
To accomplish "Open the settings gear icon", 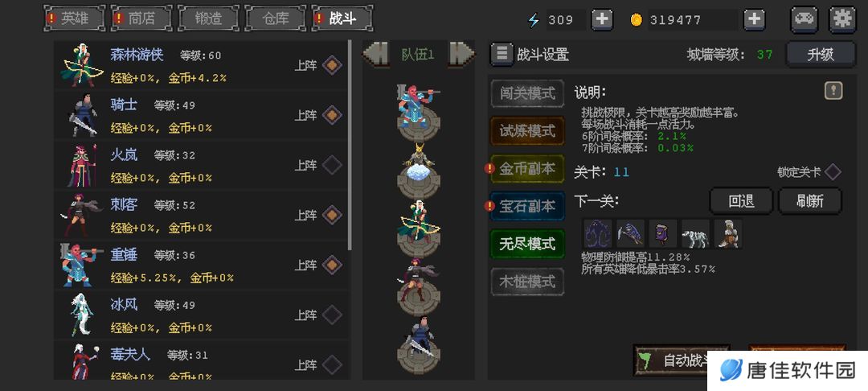I will tap(842, 19).
